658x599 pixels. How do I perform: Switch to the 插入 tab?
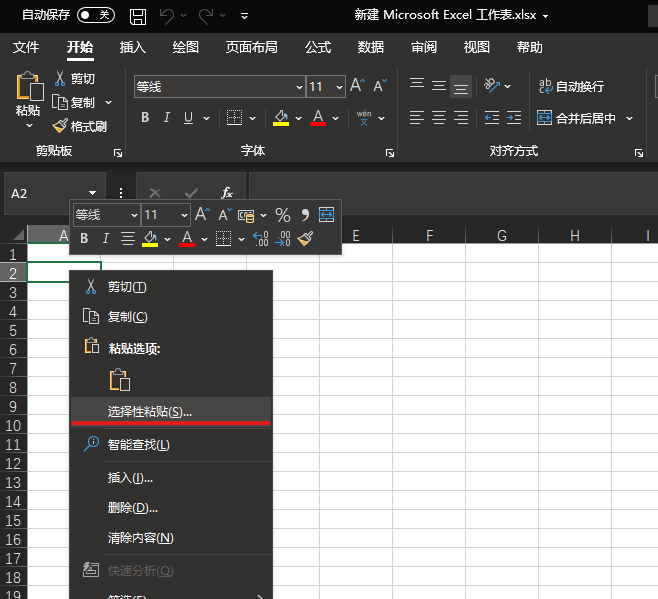[133, 47]
